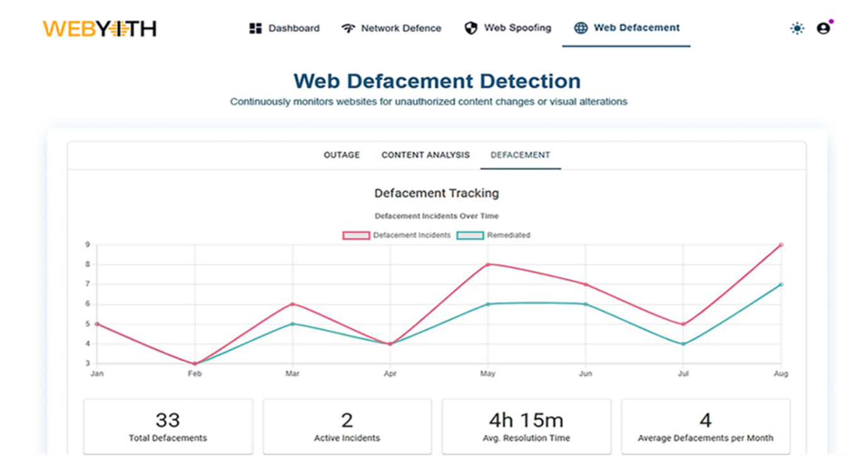Select the Avg. Resolution Time card
This screenshot has width=868, height=459.
[x=526, y=426]
